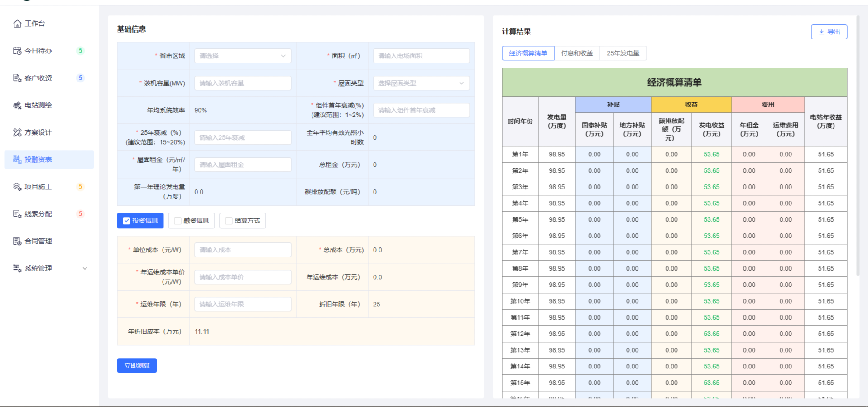
Task: Open 电站测绘 menu item
Action: [x=49, y=105]
